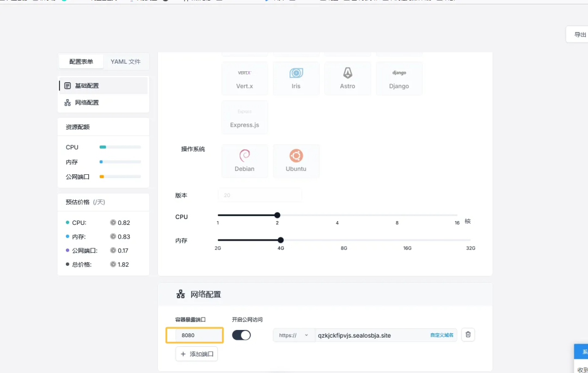Open the https:// protocol dropdown
588x373 pixels.
tap(293, 335)
